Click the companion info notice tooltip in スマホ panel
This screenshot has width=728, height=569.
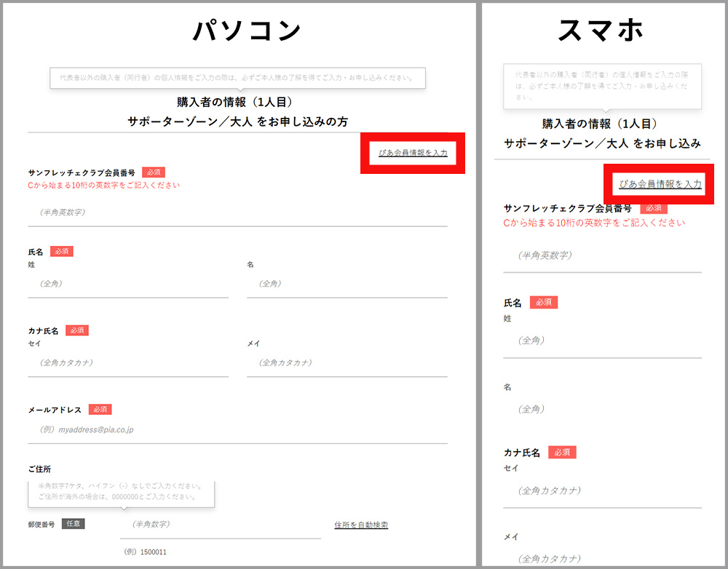pyautogui.click(x=602, y=85)
